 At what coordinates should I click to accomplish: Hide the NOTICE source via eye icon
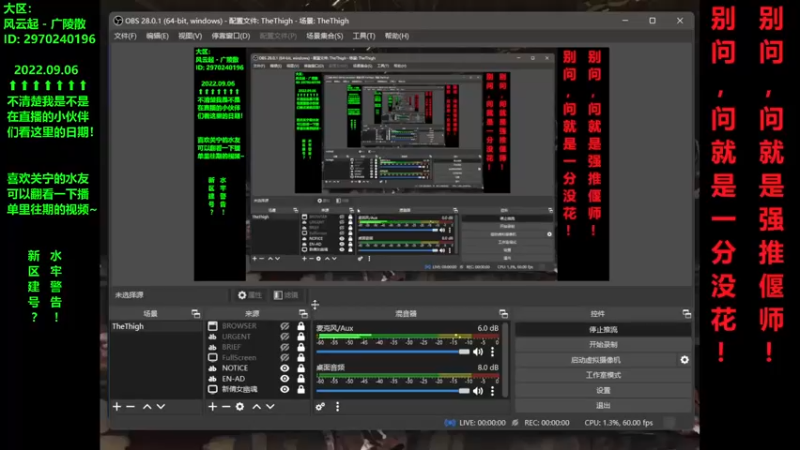pos(285,368)
